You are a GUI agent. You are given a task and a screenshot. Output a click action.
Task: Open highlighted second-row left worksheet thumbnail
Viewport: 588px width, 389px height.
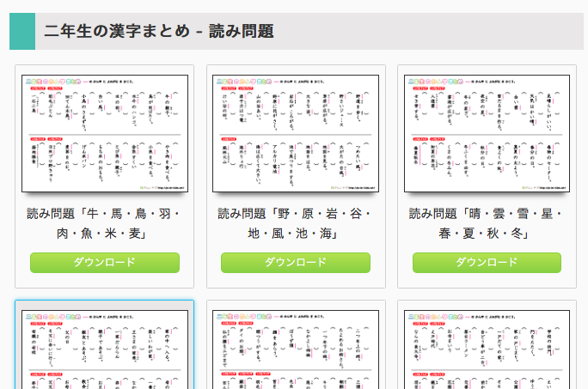(105, 349)
